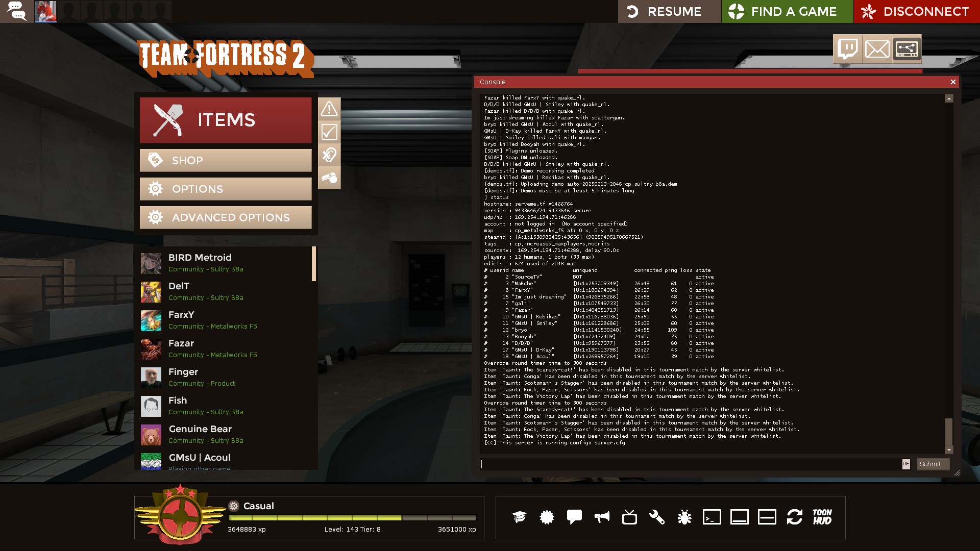Click the training graduation cap icon
Screen dimensions: 980x551
click(x=519, y=517)
